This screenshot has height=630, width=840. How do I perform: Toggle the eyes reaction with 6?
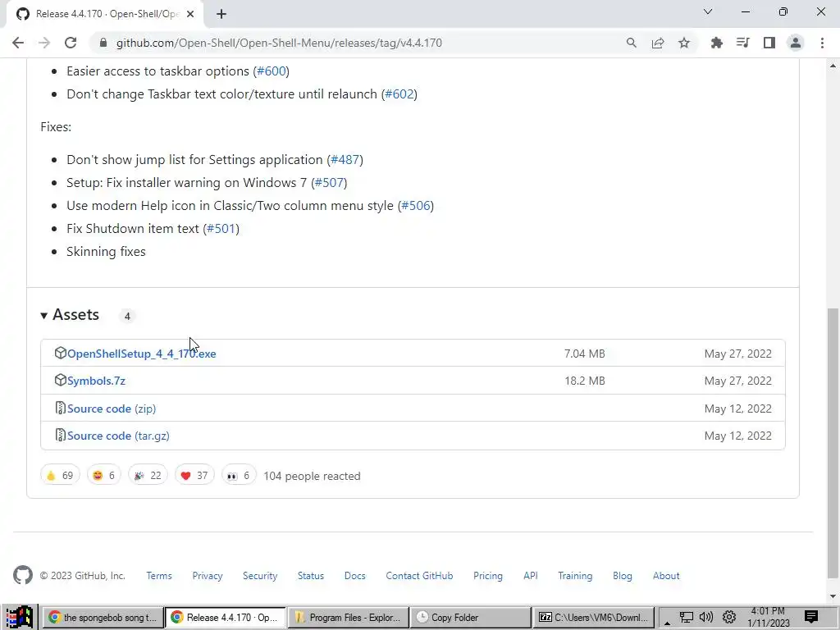tap(239, 475)
